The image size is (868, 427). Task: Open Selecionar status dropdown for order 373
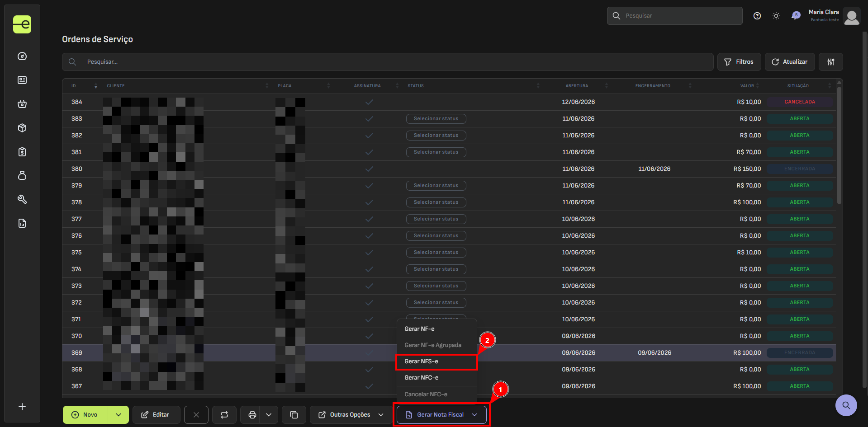pyautogui.click(x=436, y=286)
